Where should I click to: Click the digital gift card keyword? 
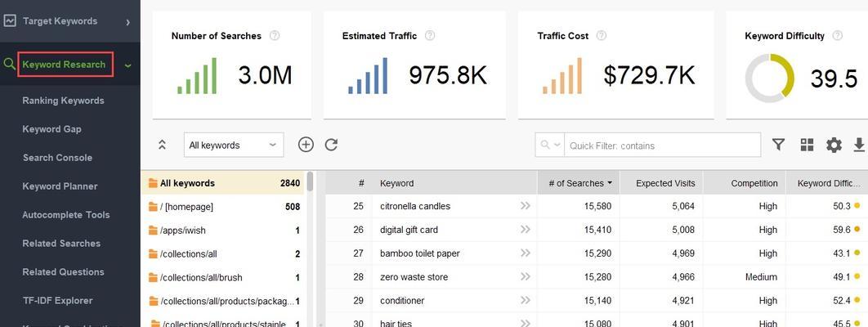[x=409, y=230]
